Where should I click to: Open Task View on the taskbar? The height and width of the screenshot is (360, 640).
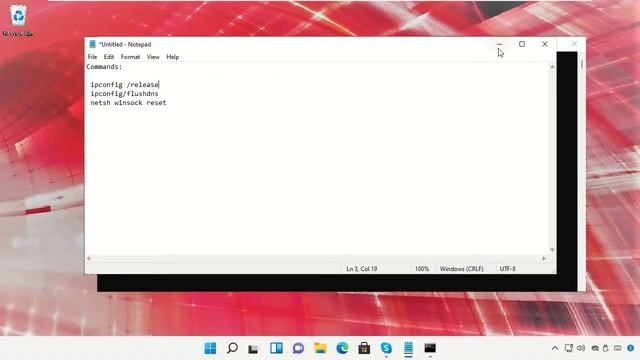253,349
